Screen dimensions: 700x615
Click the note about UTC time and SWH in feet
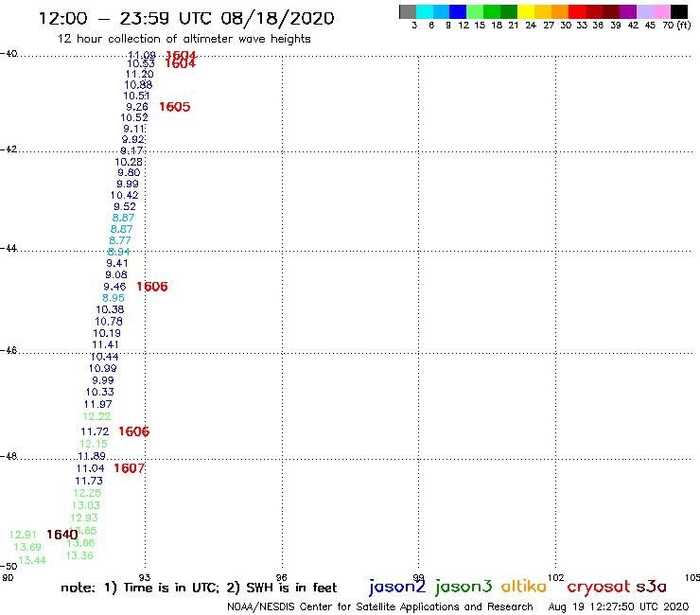199,588
